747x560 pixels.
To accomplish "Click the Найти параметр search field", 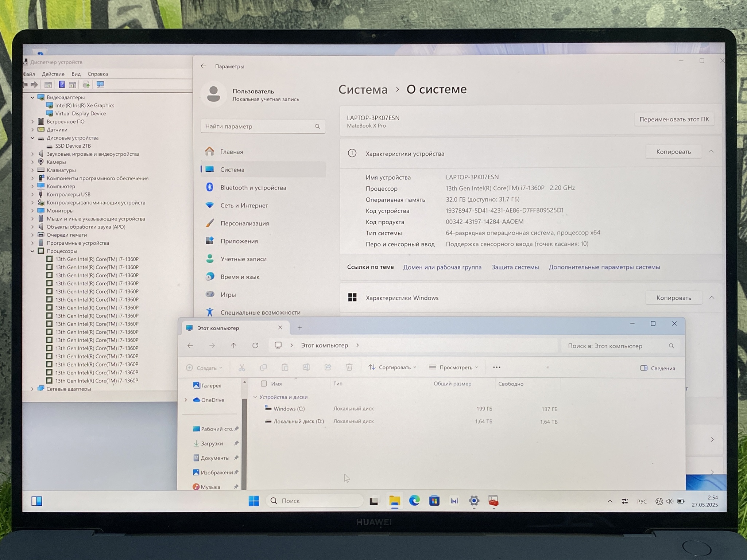I will (x=259, y=126).
